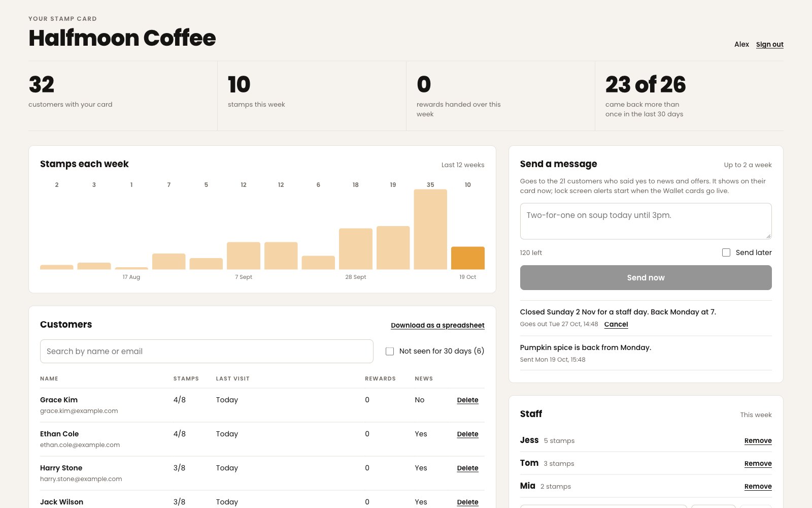Image resolution: width=812 pixels, height=508 pixels.
Task: Click the Rewards column header
Action: pos(380,378)
